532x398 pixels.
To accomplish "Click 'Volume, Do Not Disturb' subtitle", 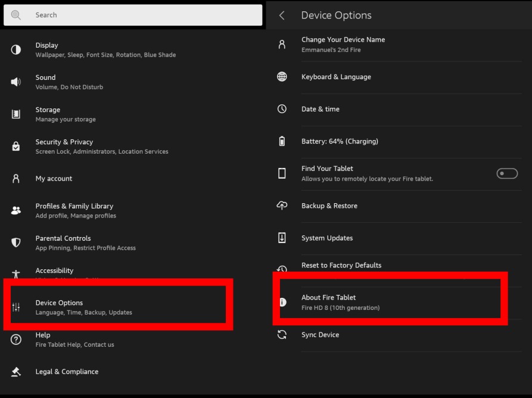I will tap(69, 87).
